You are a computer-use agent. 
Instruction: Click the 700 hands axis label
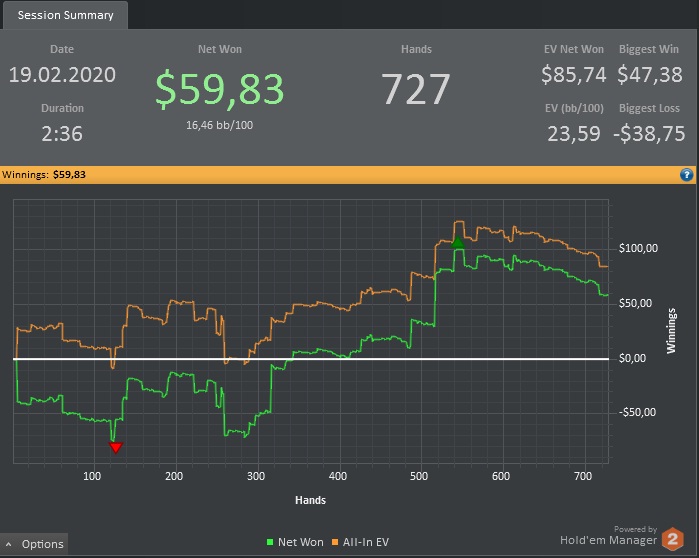pyautogui.click(x=583, y=476)
